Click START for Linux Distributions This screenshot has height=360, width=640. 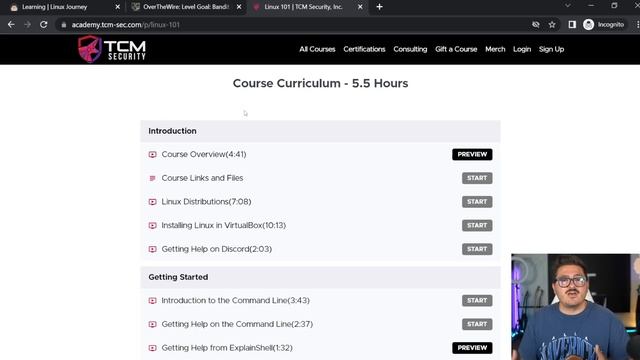pyautogui.click(x=477, y=202)
